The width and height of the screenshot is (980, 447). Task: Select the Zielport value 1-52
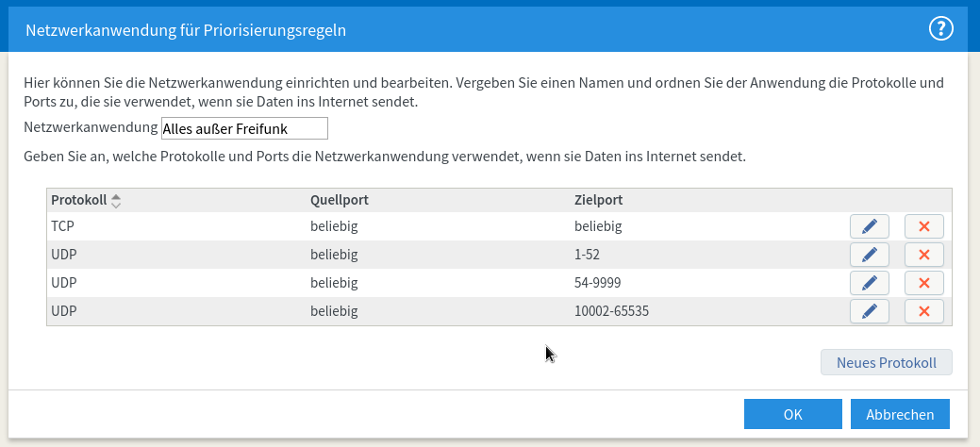(x=587, y=255)
